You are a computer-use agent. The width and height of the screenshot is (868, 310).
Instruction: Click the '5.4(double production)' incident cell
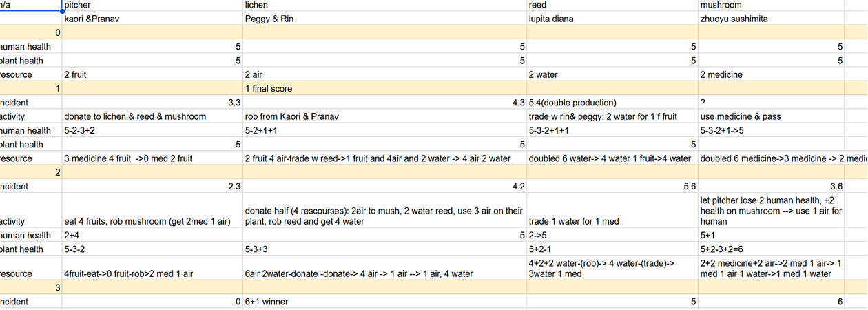point(611,103)
